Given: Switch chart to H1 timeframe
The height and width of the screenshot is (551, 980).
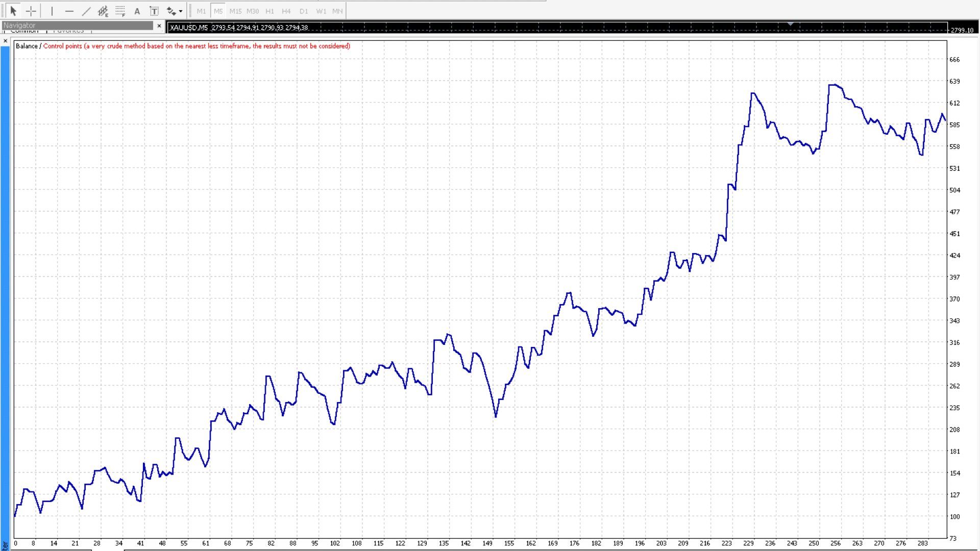Looking at the screenshot, I should (x=270, y=11).
